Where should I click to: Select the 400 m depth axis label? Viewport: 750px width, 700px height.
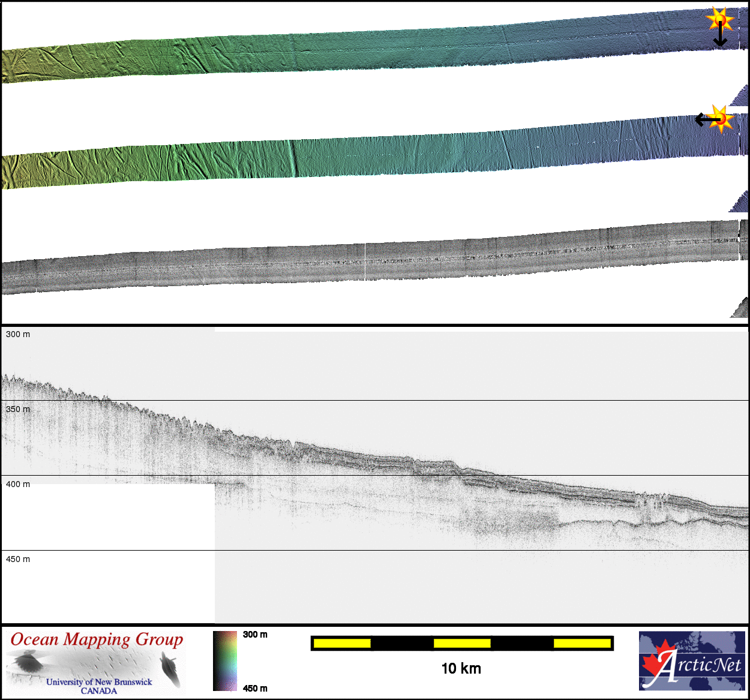[18, 484]
